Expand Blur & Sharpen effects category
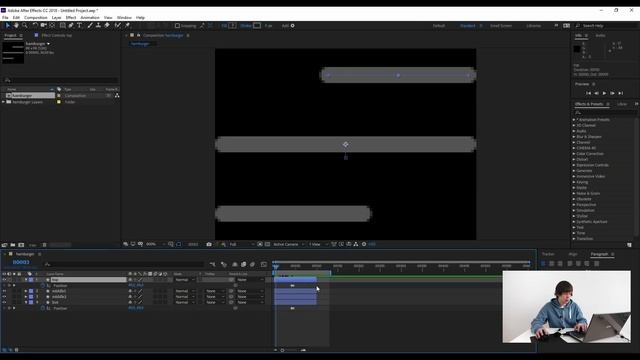 coord(574,137)
